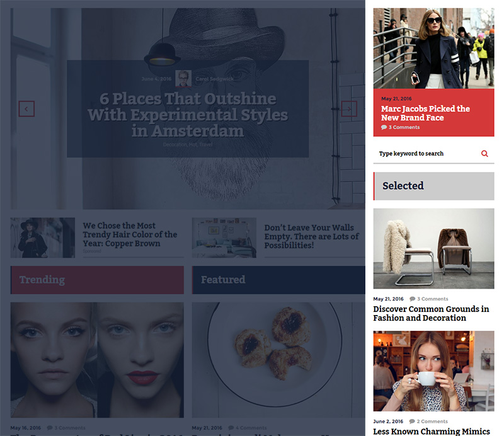This screenshot has width=504, height=436.
Task: Click 'June 2, 2016' sidebar date
Action: click(x=388, y=422)
